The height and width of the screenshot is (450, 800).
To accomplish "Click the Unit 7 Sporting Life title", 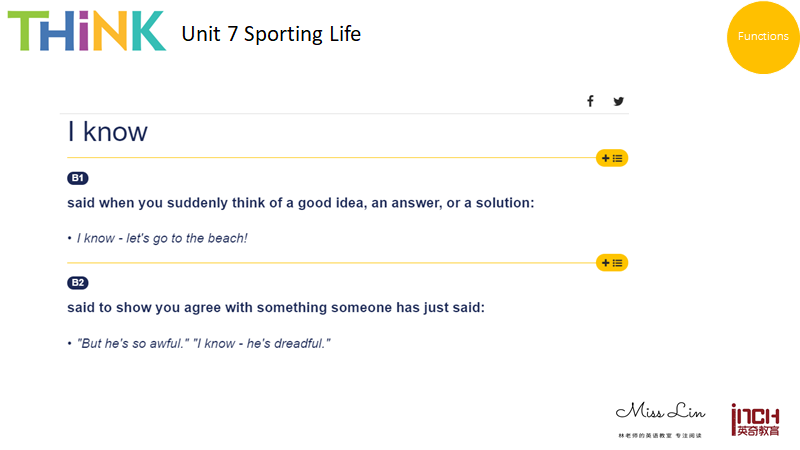I will (271, 34).
